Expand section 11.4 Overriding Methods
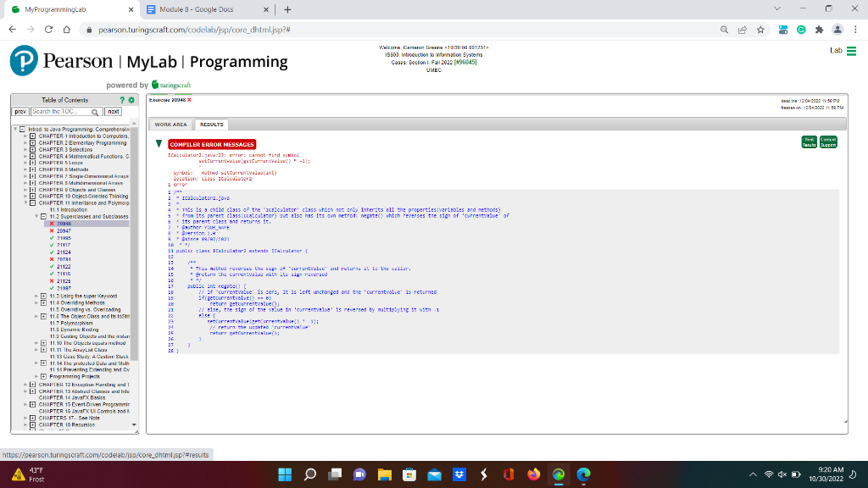Viewport: 868px width, 488px height. [x=43, y=302]
